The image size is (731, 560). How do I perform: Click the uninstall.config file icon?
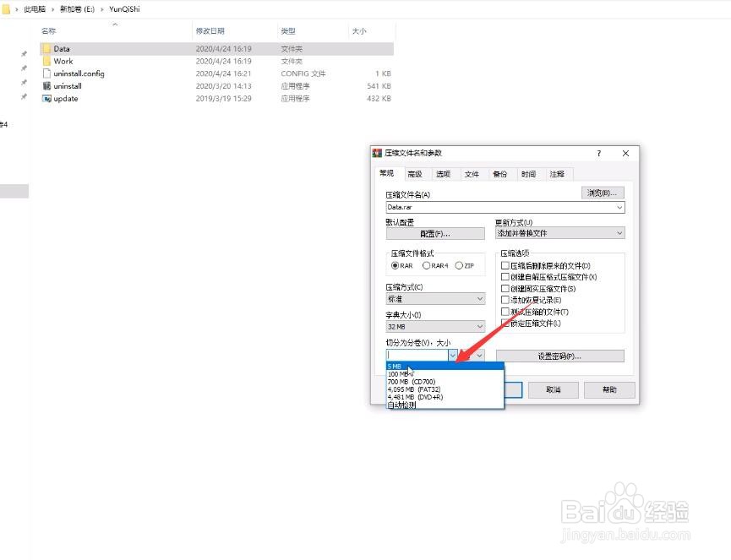click(x=46, y=73)
